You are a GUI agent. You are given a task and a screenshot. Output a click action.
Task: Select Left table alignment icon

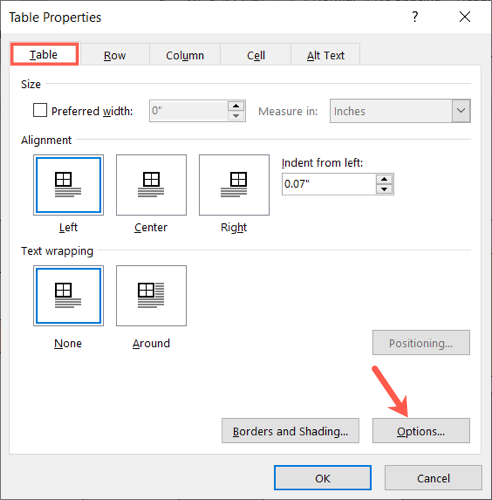coord(68,185)
